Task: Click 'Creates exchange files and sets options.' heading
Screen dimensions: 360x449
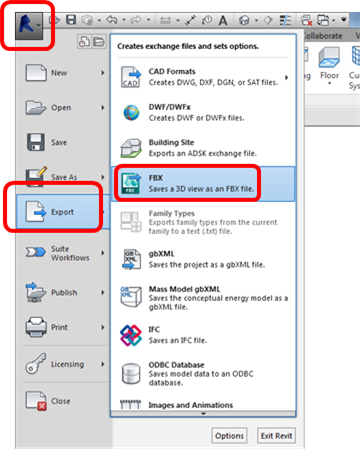Action: click(188, 46)
